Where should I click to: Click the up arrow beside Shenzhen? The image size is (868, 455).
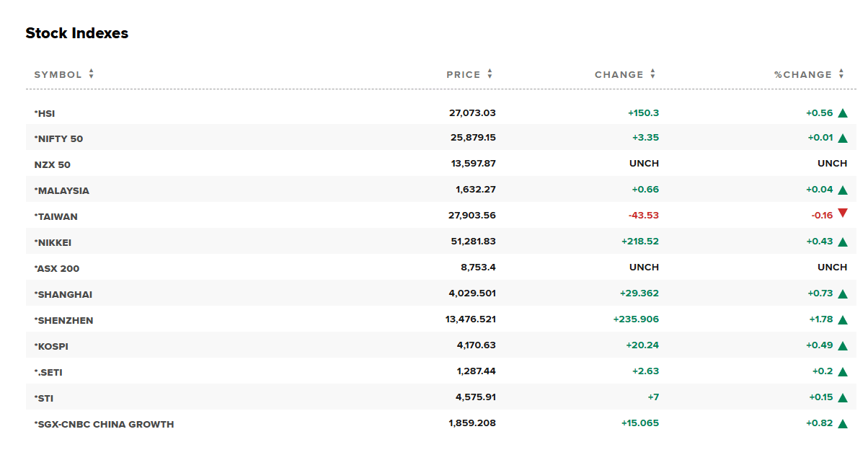[x=843, y=320]
